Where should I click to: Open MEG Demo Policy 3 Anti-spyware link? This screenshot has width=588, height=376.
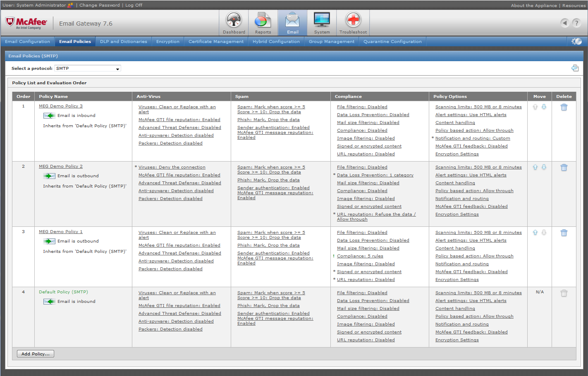click(x=176, y=136)
